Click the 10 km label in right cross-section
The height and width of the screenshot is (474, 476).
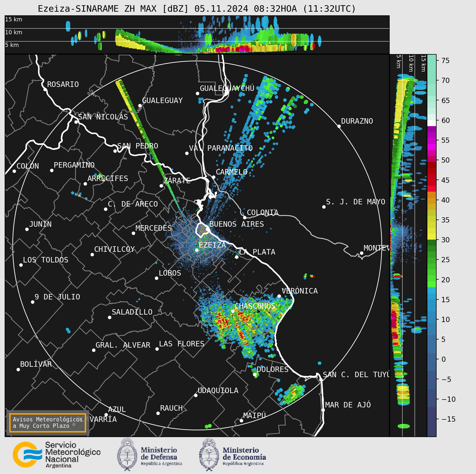[411, 63]
